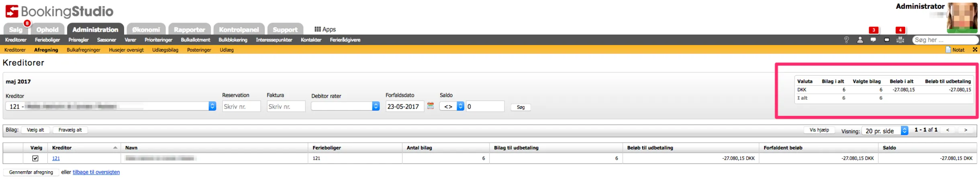Expand the Debitor rater dropdown
Screen dimensions: 980x185
(x=345, y=107)
